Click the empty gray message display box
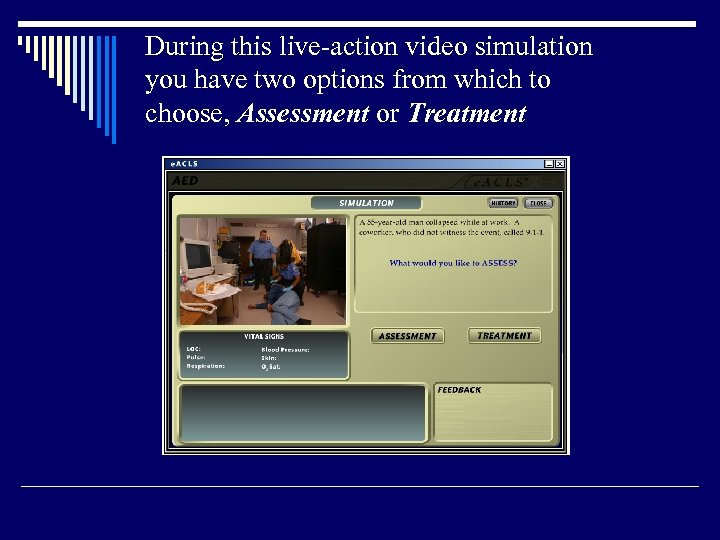 (303, 414)
